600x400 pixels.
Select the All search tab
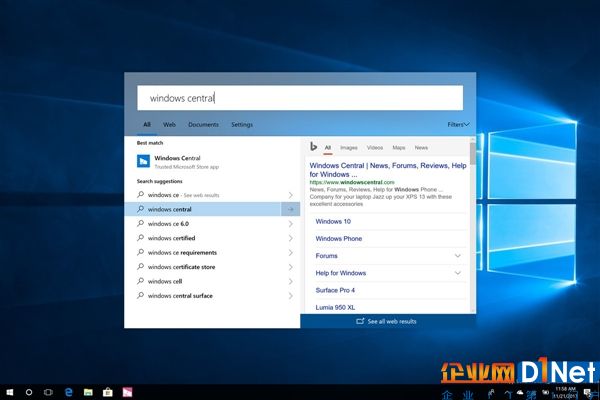tap(147, 124)
